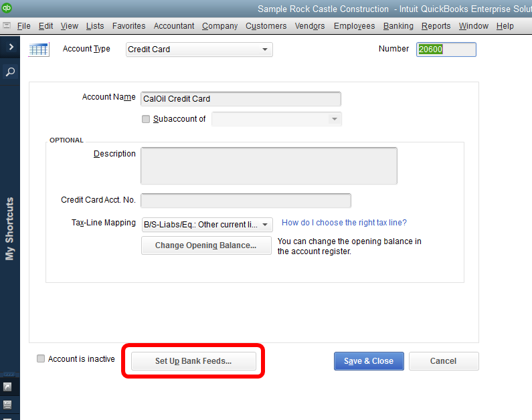Open the Favorites menu
Viewport: 532px width, 420px height.
point(129,26)
